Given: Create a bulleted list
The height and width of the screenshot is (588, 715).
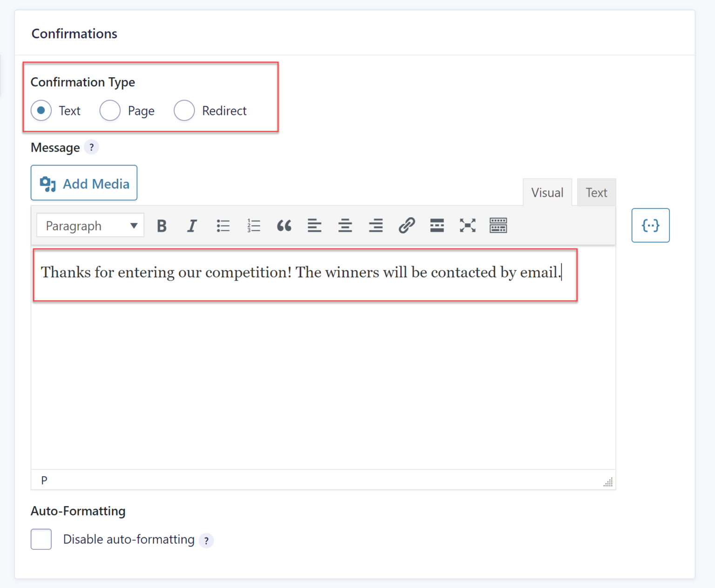Looking at the screenshot, I should pyautogui.click(x=223, y=226).
